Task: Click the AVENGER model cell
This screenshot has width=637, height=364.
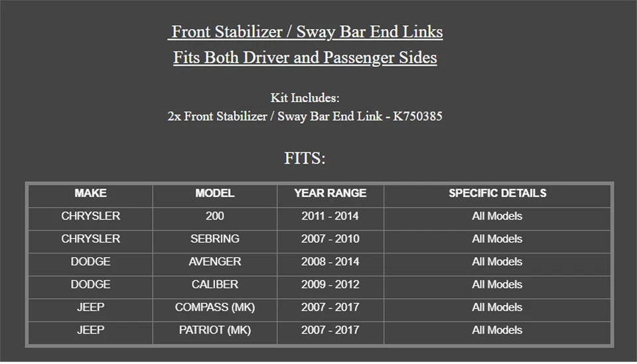Action: point(214,262)
